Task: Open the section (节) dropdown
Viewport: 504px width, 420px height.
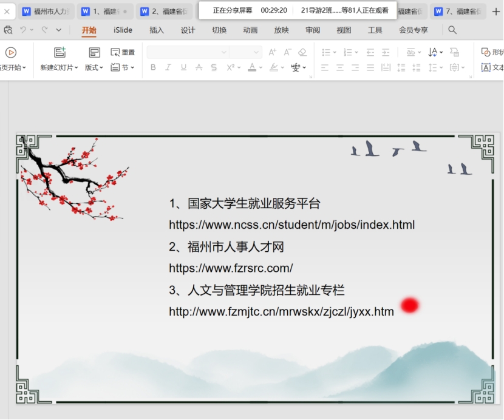Action: [x=123, y=67]
